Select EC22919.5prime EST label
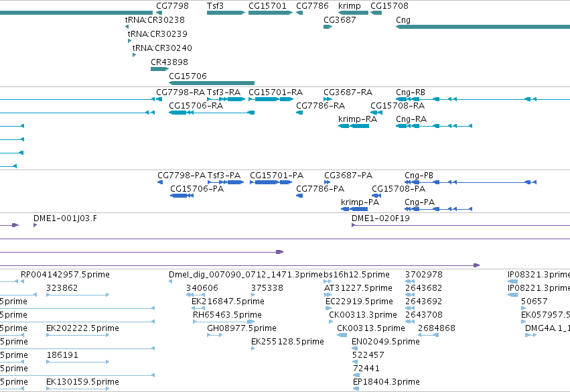570x392 pixels. [x=359, y=302]
